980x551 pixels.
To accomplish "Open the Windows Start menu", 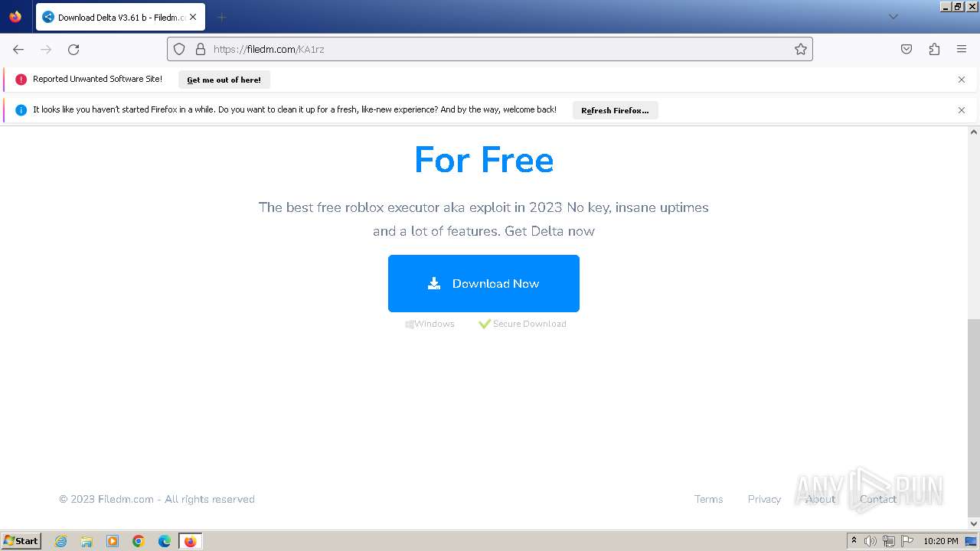I will point(21,541).
